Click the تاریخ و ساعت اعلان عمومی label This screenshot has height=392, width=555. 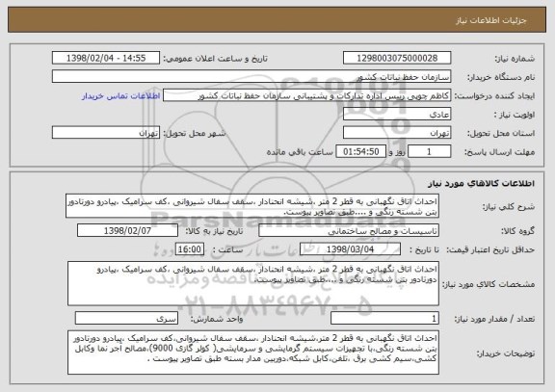click(215, 59)
